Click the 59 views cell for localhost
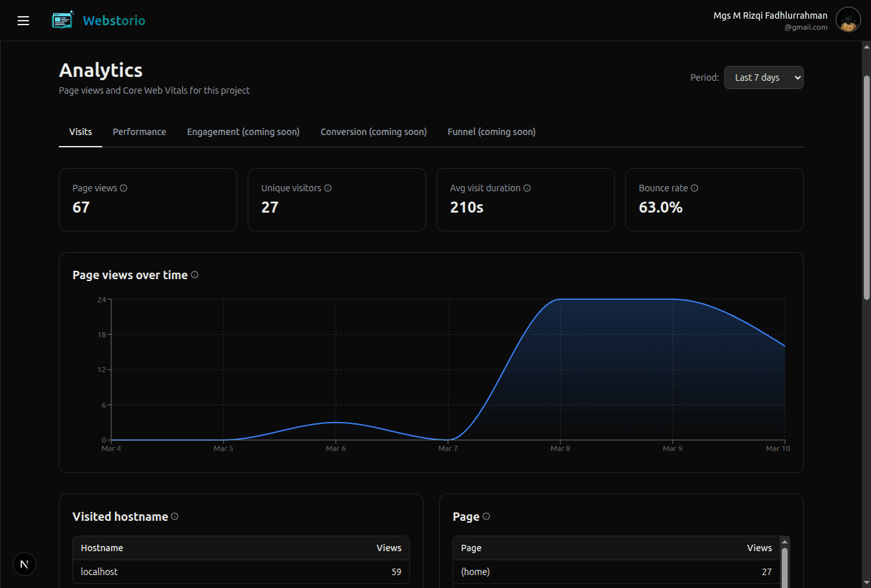This screenshot has height=588, width=871. (x=396, y=572)
